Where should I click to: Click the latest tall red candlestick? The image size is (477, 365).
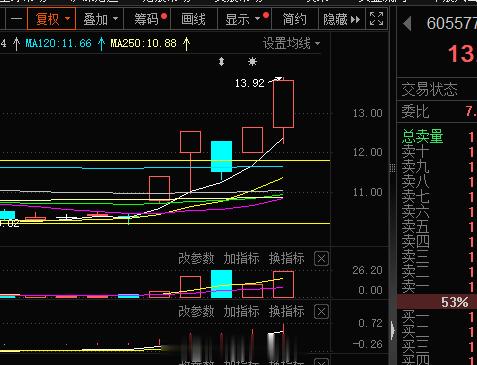point(283,104)
